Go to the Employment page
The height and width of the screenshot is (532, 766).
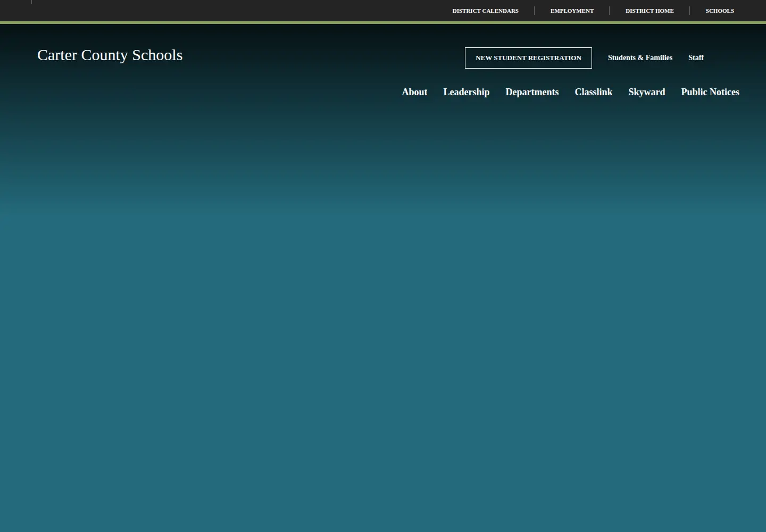572,11
